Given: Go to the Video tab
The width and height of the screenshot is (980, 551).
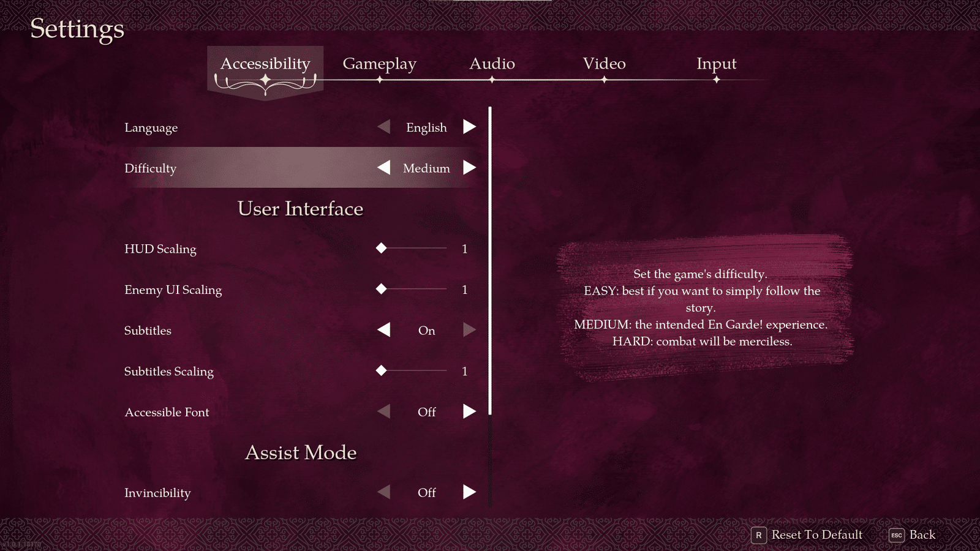Looking at the screenshot, I should pyautogui.click(x=604, y=64).
